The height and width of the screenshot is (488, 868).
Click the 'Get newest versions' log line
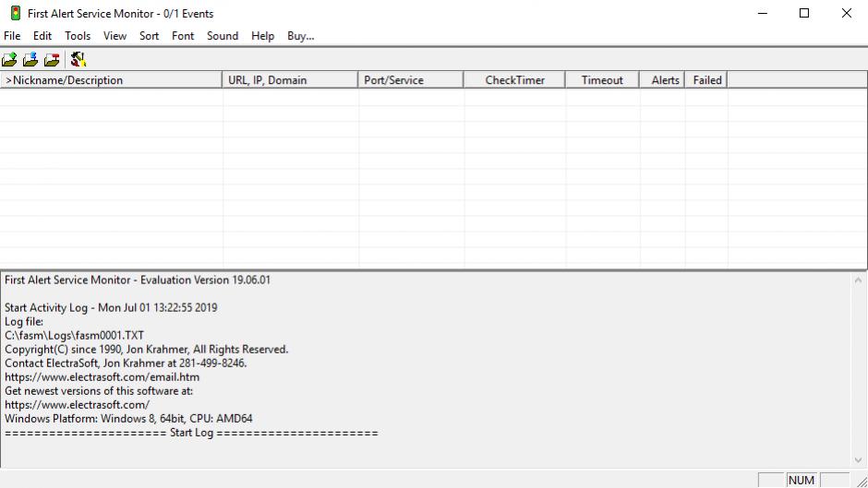(x=99, y=391)
